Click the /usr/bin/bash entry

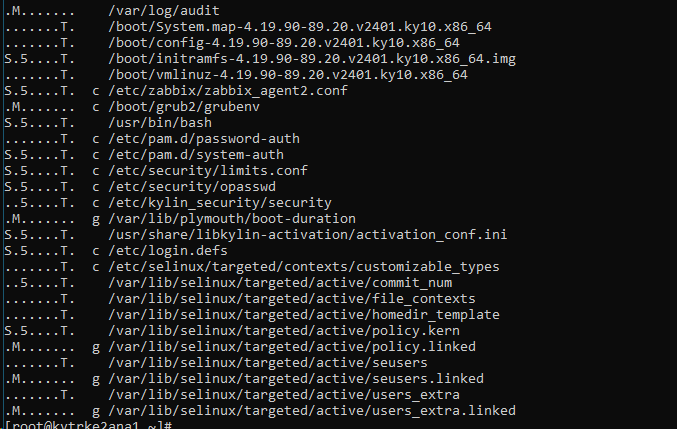click(x=160, y=123)
